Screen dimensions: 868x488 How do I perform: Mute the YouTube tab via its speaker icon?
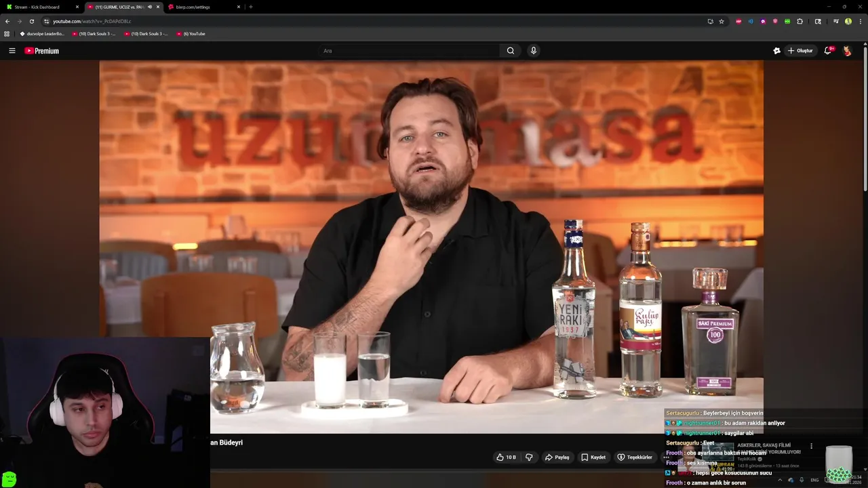(x=149, y=7)
